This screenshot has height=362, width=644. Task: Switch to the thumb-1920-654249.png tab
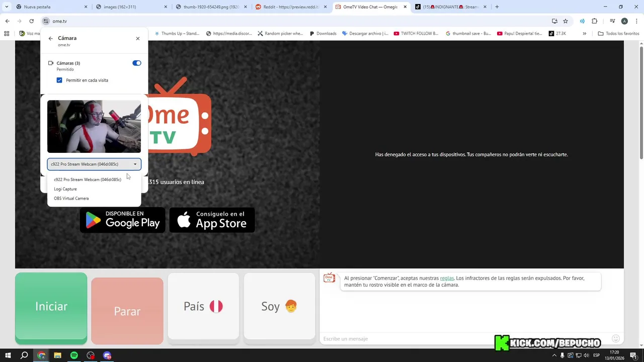pyautogui.click(x=210, y=7)
